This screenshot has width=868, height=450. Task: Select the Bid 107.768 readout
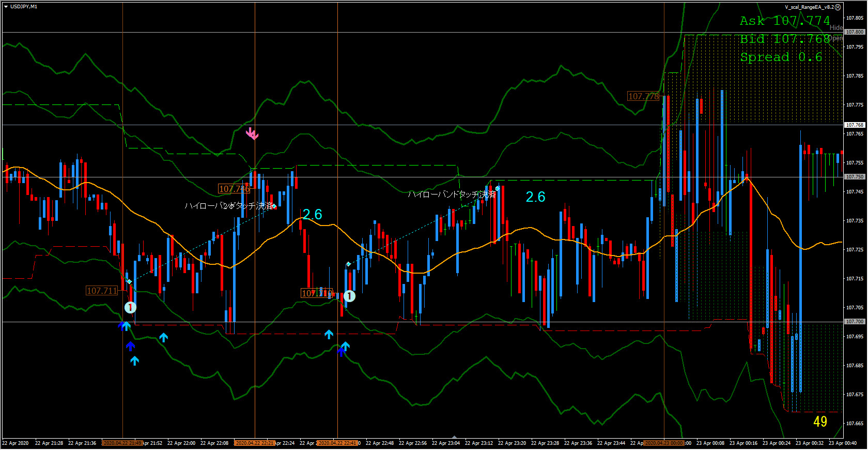[x=784, y=39]
